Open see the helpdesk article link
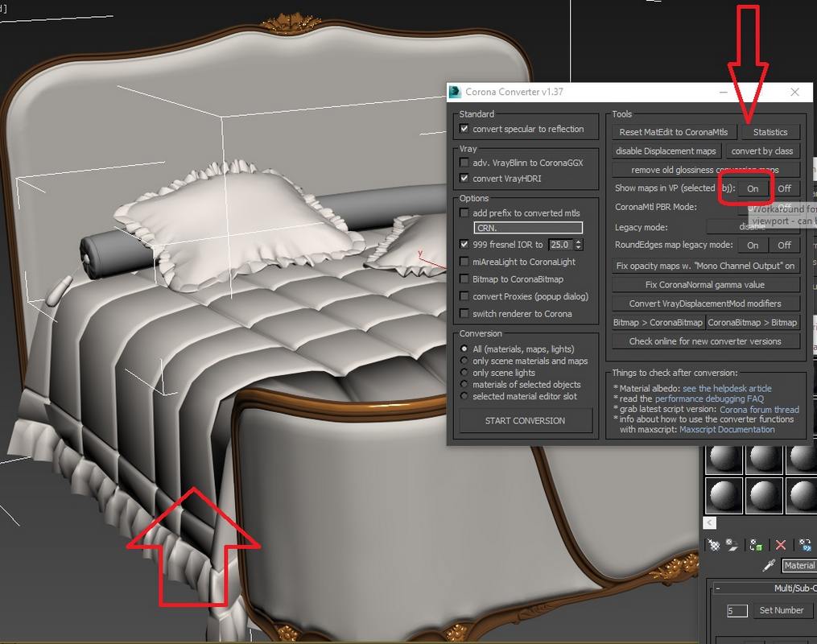 [727, 389]
